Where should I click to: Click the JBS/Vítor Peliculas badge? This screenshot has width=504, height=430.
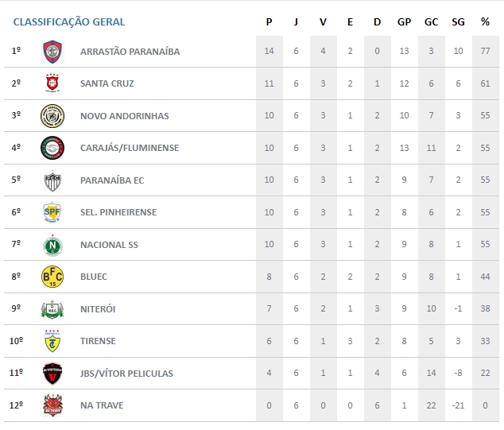click(x=52, y=374)
